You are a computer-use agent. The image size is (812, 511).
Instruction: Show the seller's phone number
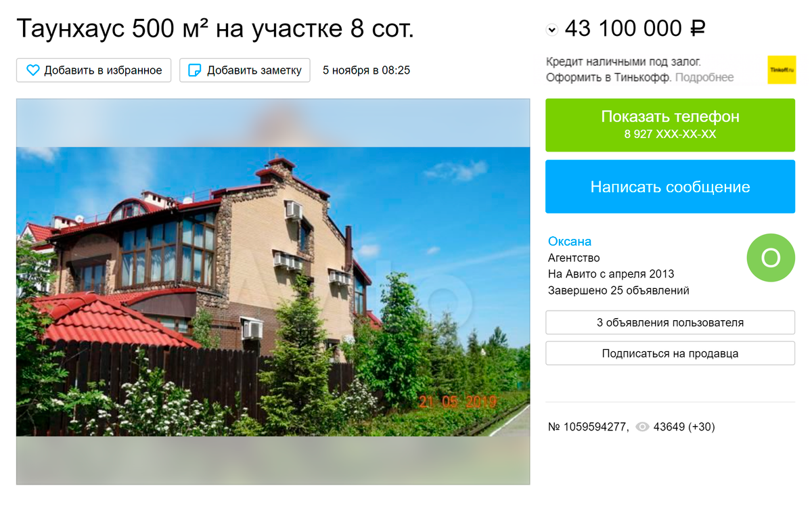(x=670, y=125)
